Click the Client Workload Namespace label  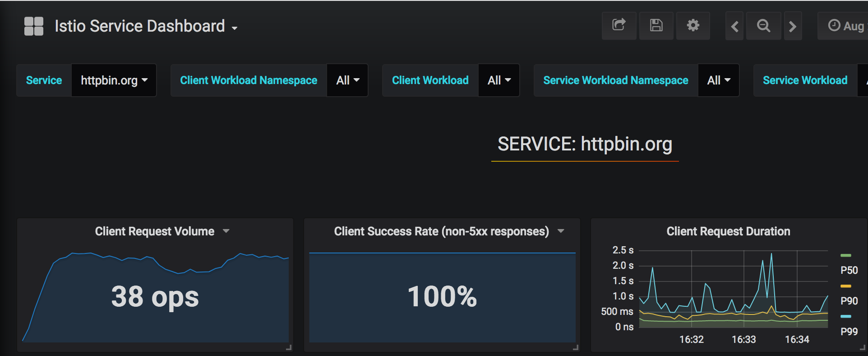[249, 80]
